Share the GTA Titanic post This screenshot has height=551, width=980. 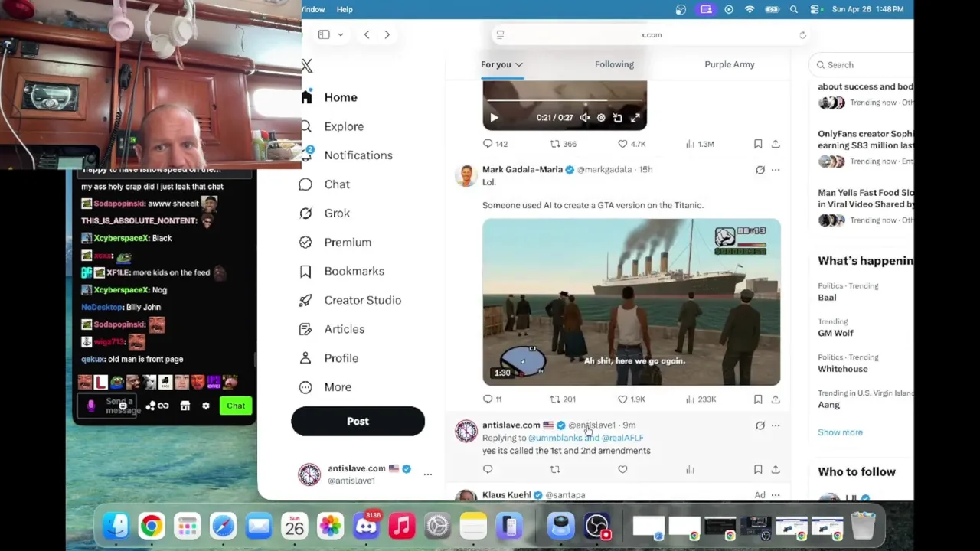[776, 399]
